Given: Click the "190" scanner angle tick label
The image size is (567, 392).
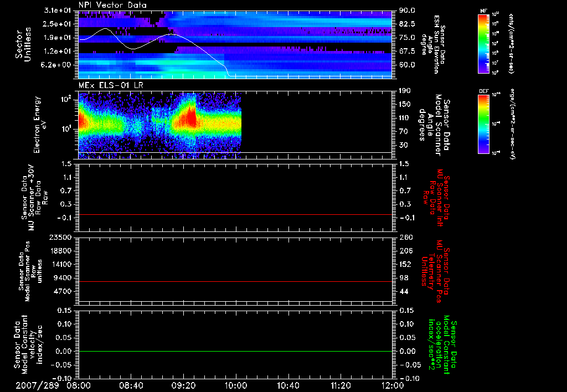Looking at the screenshot, I should click(x=405, y=91).
